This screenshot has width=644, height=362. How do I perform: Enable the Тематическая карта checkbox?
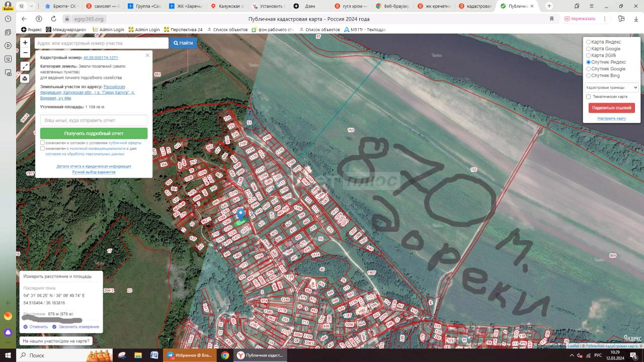[x=589, y=97]
